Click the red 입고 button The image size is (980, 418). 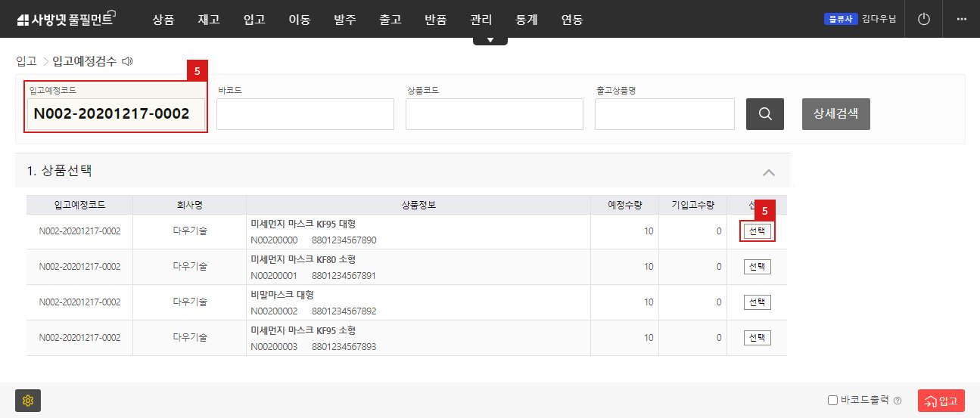point(941,401)
